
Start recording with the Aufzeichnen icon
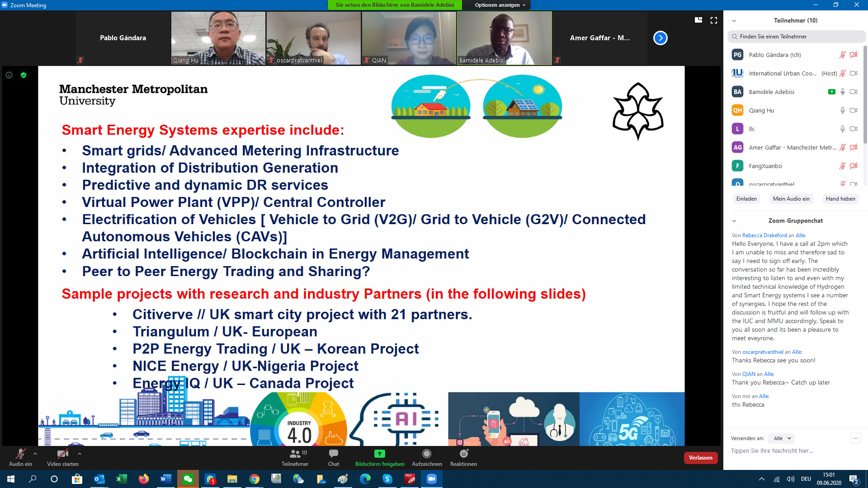pyautogui.click(x=426, y=454)
